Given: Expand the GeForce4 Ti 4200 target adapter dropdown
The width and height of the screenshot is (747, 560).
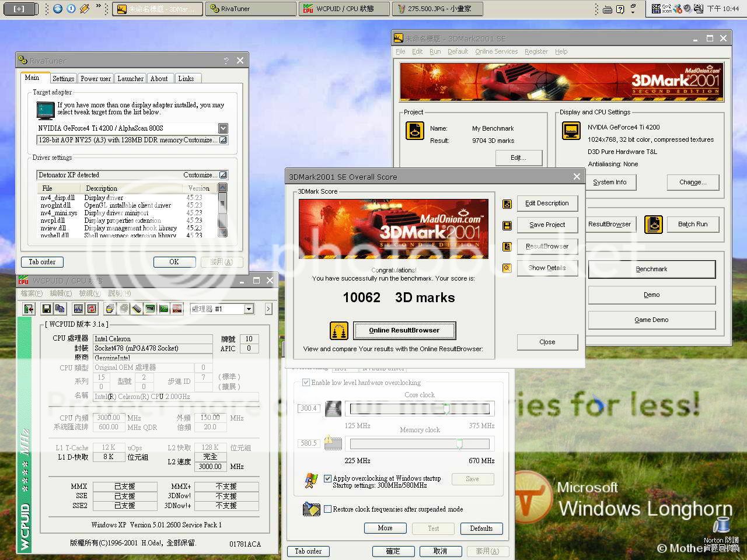Looking at the screenshot, I should coord(223,128).
